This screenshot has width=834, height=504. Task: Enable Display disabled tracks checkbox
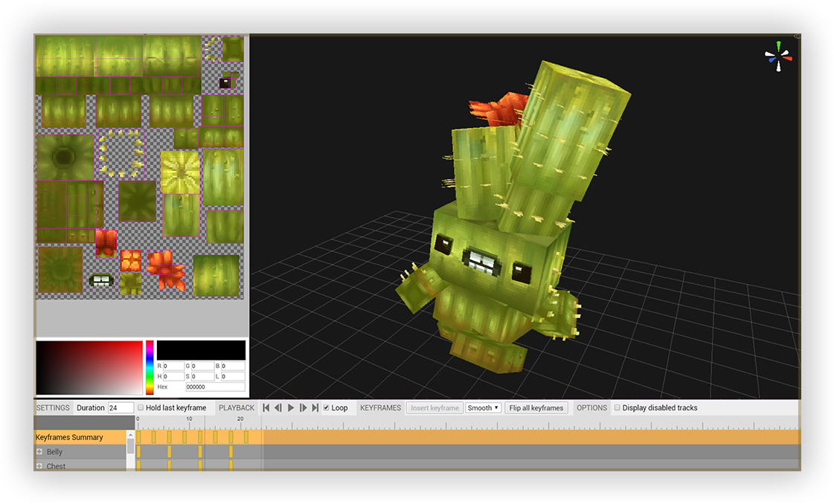(617, 408)
